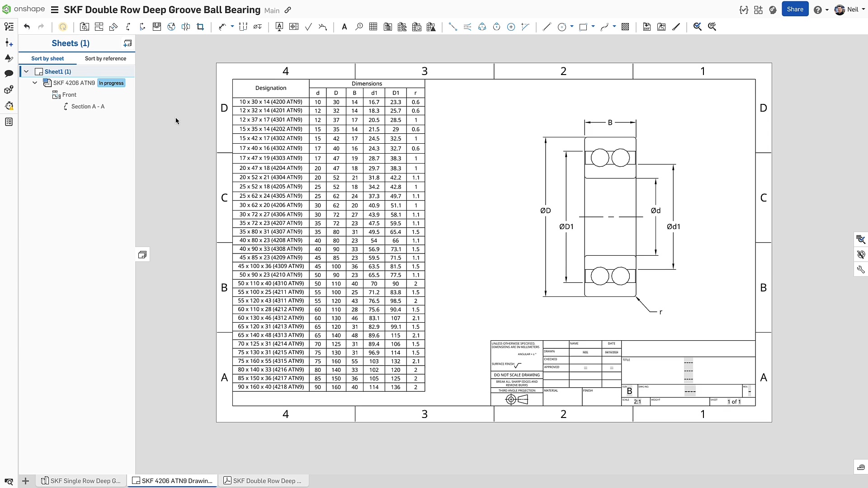868x488 pixels.
Task: Select the Hatch fill tool
Action: click(625, 27)
